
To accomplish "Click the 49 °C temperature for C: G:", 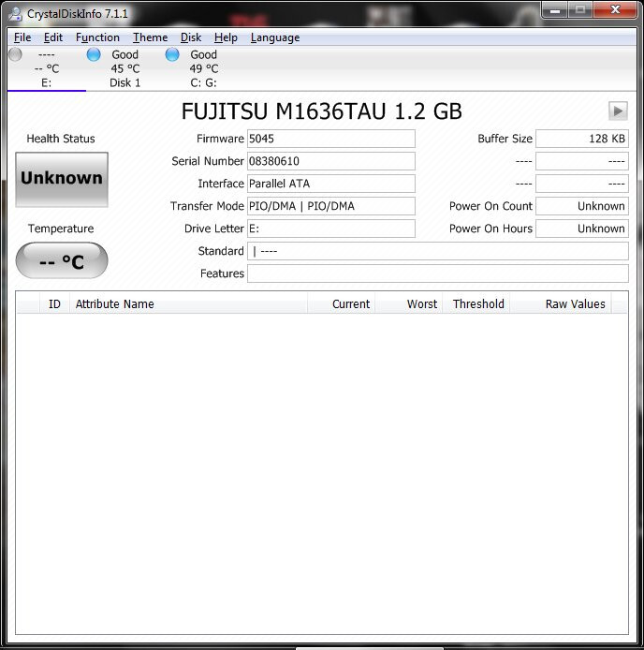I will point(204,68).
